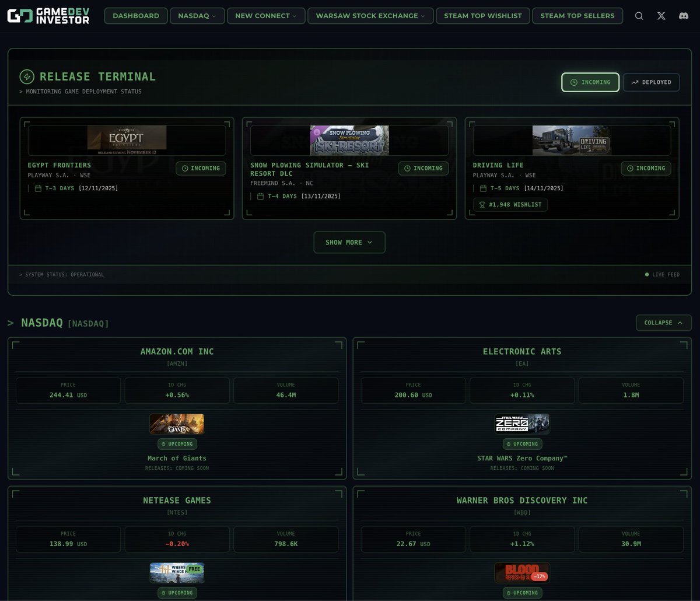Click the trophy icon on #1,948 Wishlist badge

coord(482,205)
